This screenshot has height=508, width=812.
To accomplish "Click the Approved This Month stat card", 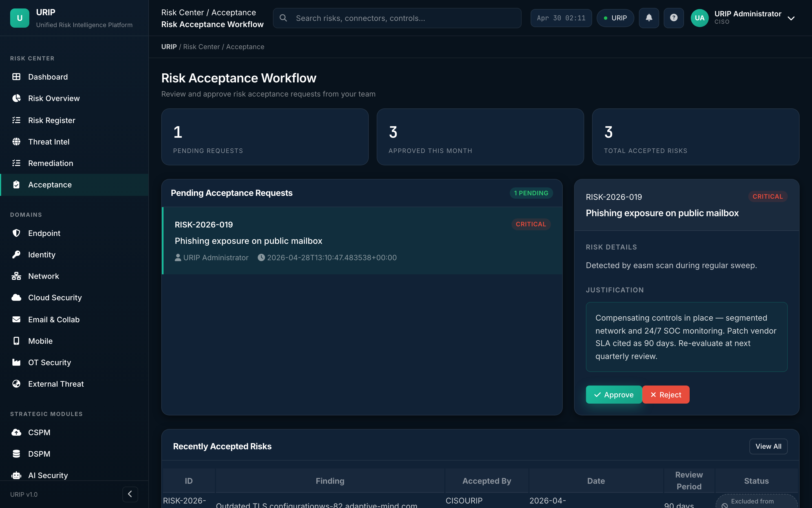I will click(x=480, y=137).
